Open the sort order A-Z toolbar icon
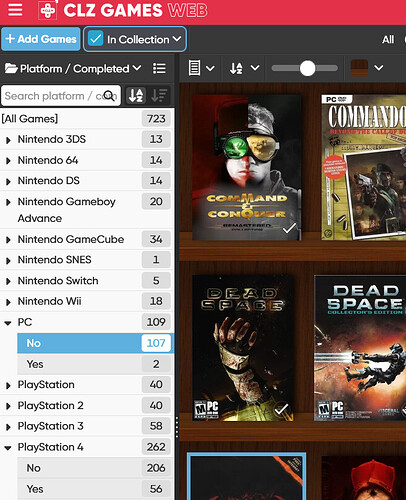The image size is (406, 500). 244,68
